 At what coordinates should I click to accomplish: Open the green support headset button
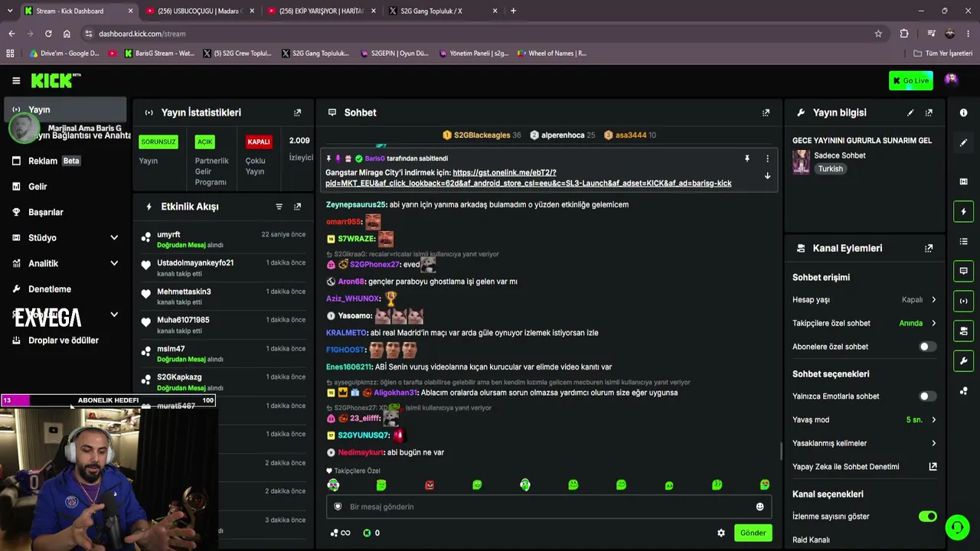pyautogui.click(x=957, y=527)
